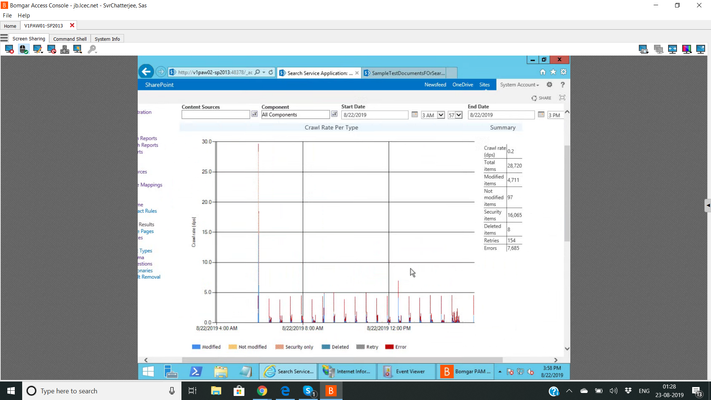Select the Screen Sharing tab
Image resolution: width=711 pixels, height=400 pixels.
point(29,39)
